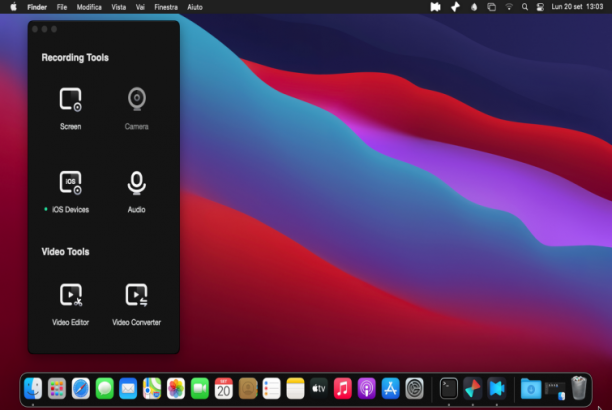Open Reminders from the Dock
Image resolution: width=612 pixels, height=410 pixels.
[272, 388]
